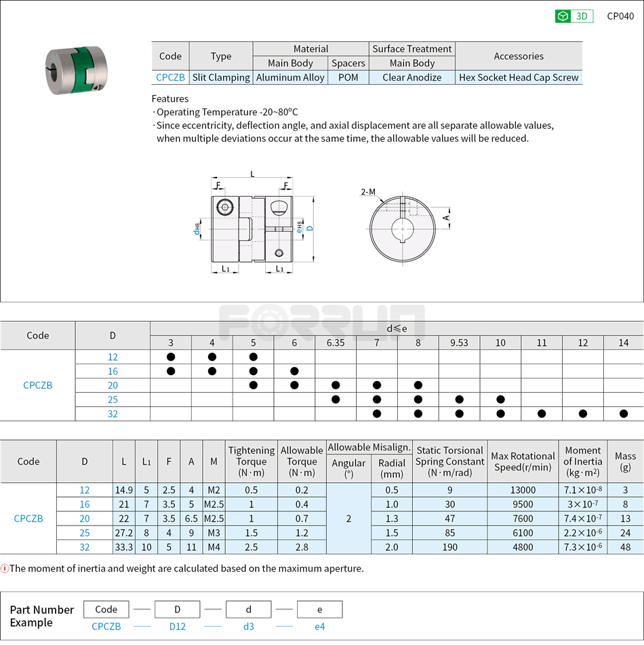
Task: Click D value 16 in specifications table
Action: (84, 505)
